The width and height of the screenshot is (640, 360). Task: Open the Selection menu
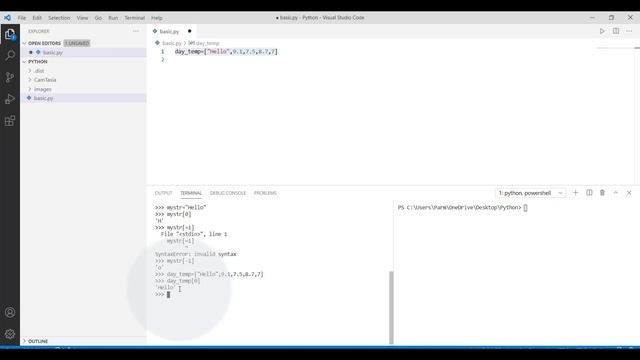(x=59, y=18)
